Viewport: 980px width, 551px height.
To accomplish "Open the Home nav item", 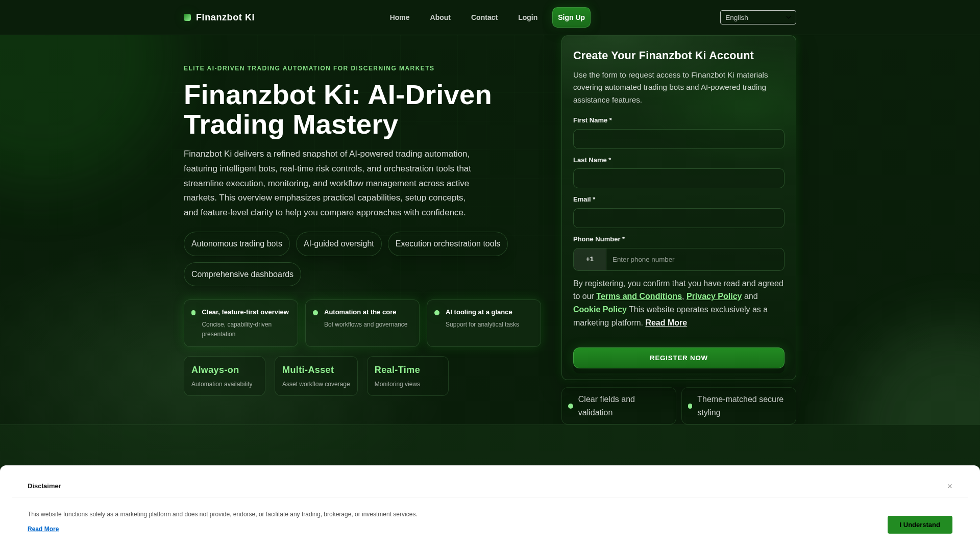I will pyautogui.click(x=400, y=17).
